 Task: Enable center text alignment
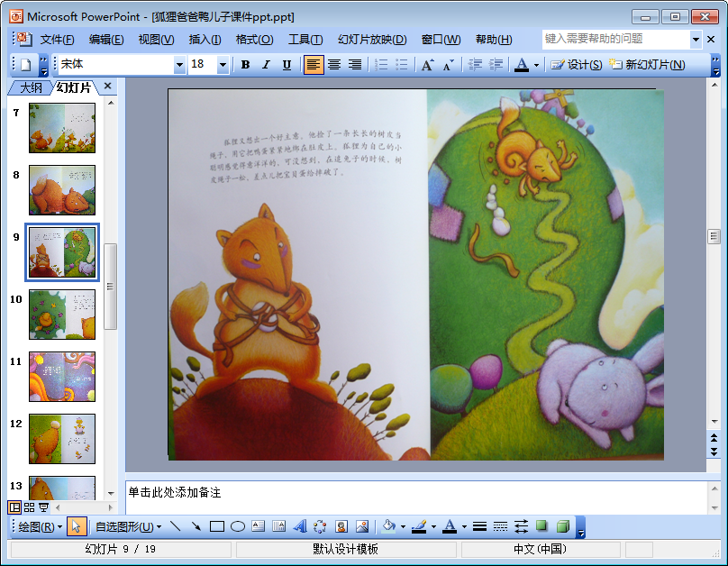coord(334,65)
